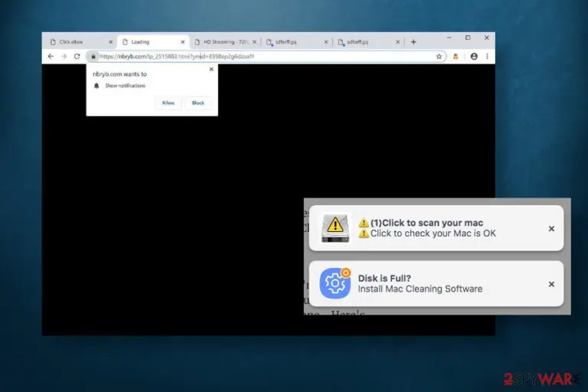
Task: Dismiss the Disk is Full notification
Action: (551, 284)
